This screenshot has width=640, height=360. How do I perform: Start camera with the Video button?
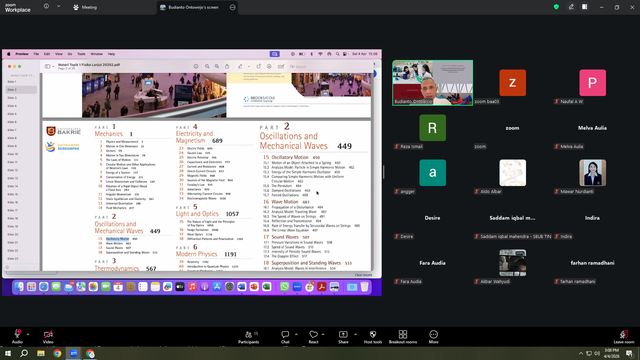(48, 336)
